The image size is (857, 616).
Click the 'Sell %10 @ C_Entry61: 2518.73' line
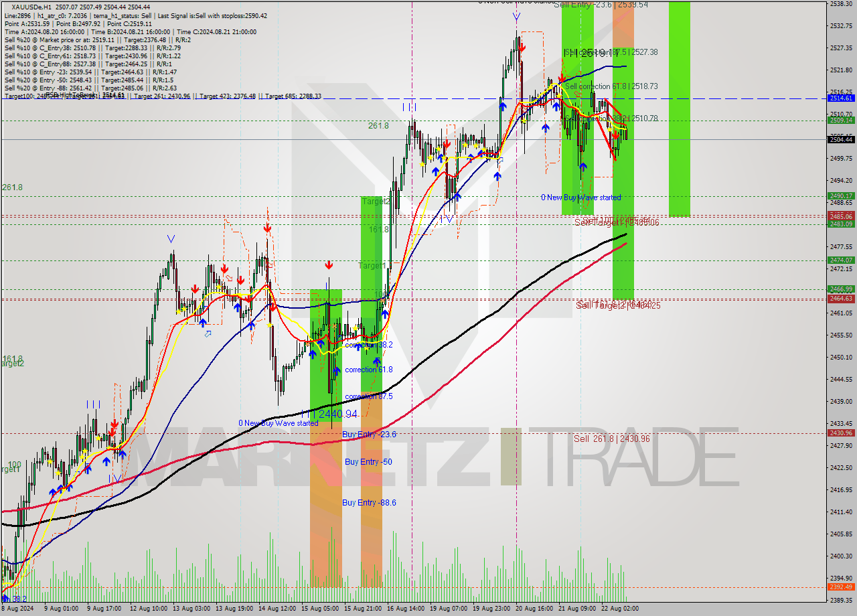(92, 56)
